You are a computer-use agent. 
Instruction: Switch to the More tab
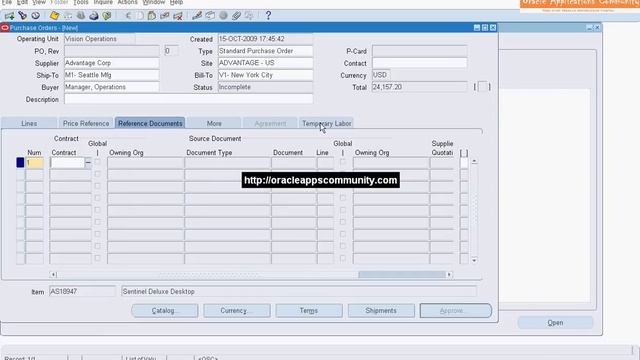tap(214, 123)
